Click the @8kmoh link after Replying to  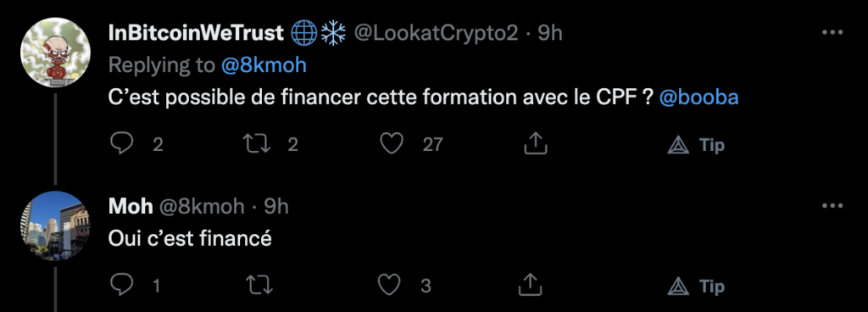pos(264,65)
